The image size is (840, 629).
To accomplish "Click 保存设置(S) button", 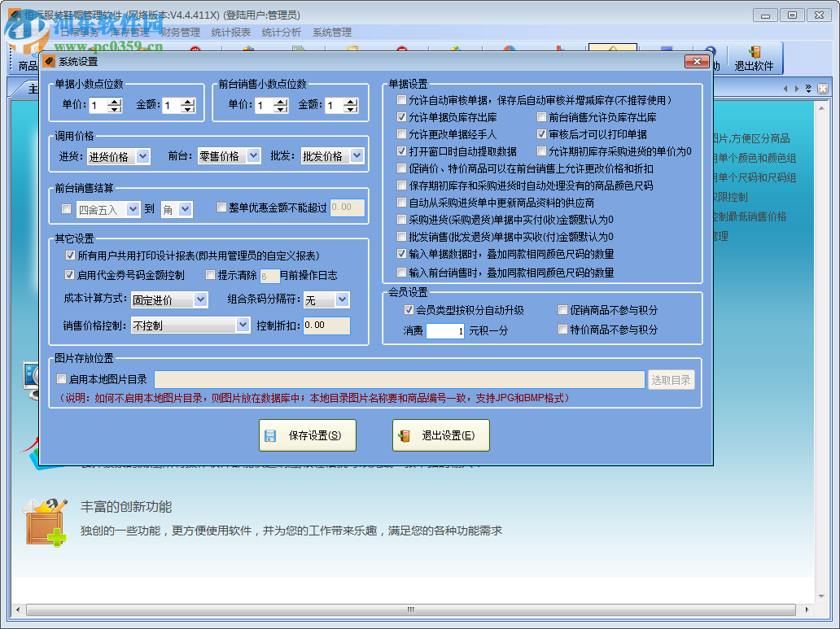I will [308, 435].
